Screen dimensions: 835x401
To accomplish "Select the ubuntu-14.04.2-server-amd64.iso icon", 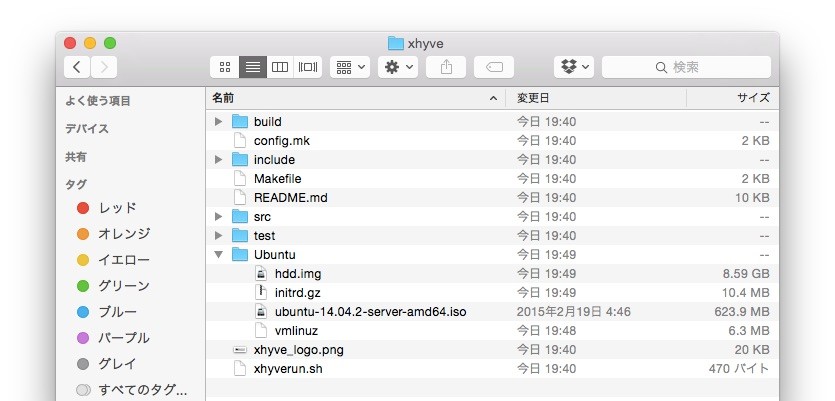I will click(x=261, y=312).
